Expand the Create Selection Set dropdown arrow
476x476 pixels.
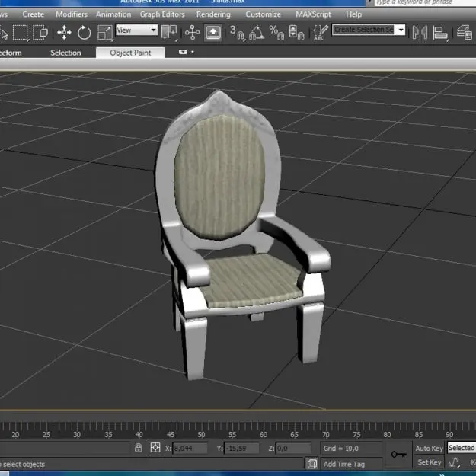coord(401,30)
